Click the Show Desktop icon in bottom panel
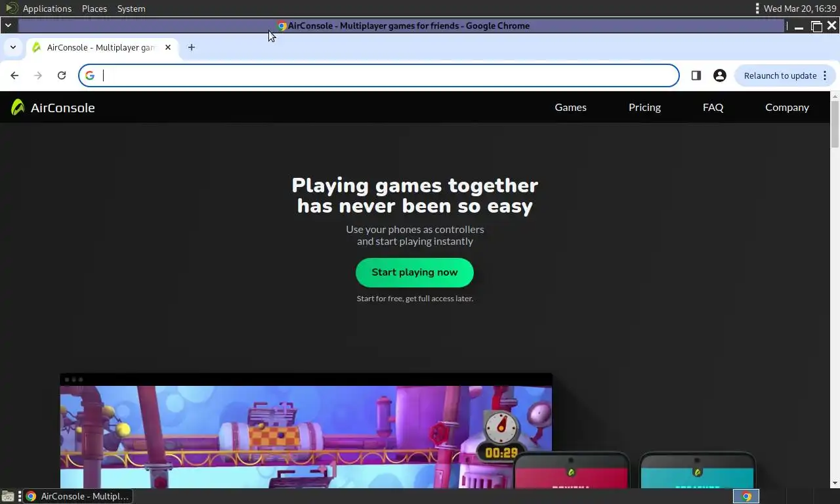840x504 pixels. pos(8,496)
